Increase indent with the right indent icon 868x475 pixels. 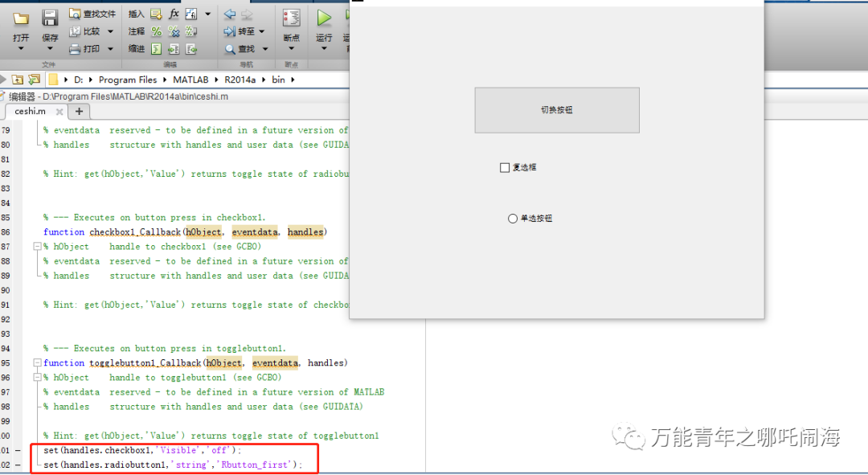click(174, 49)
